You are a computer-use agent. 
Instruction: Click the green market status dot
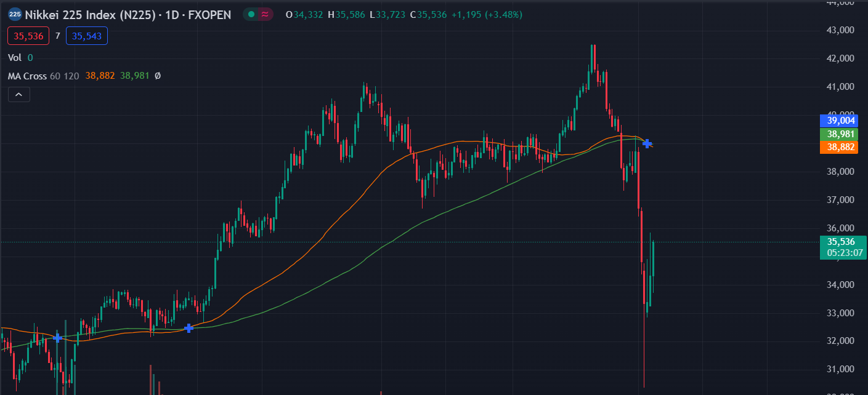[x=251, y=14]
